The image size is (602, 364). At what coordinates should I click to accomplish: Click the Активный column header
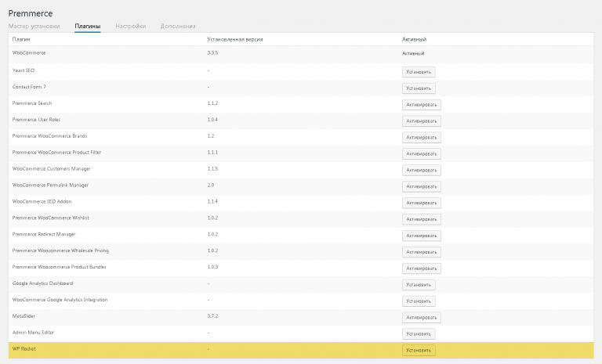click(414, 39)
